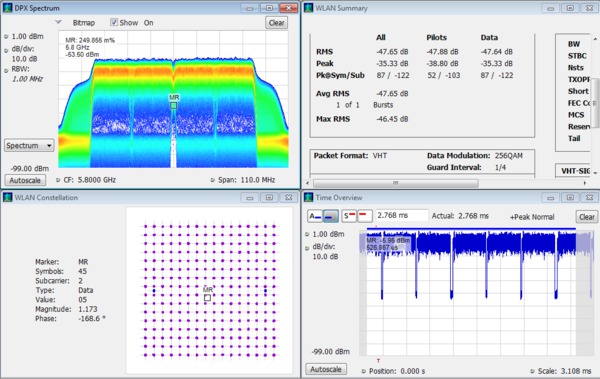Click the Time Overview window icon

click(308, 197)
